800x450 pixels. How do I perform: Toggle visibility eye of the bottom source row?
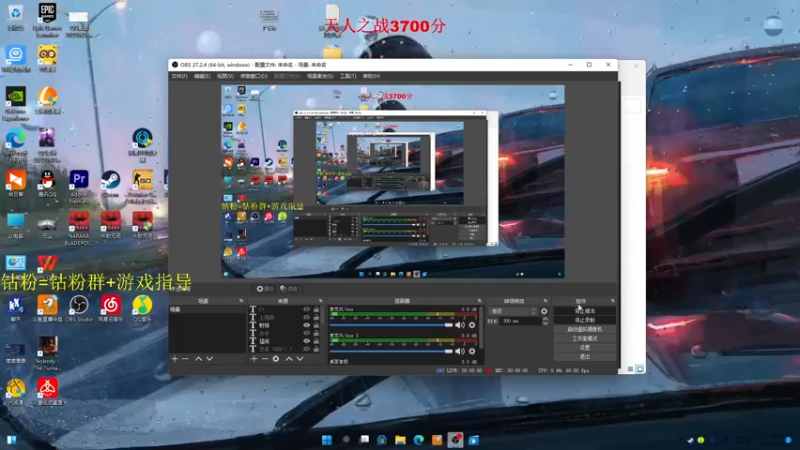click(307, 349)
